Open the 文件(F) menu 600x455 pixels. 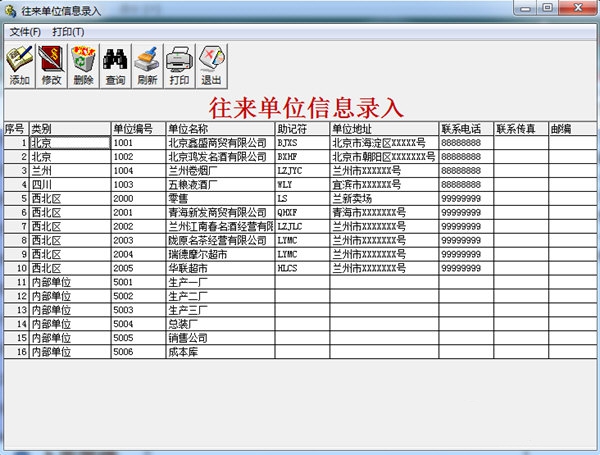tap(25, 32)
